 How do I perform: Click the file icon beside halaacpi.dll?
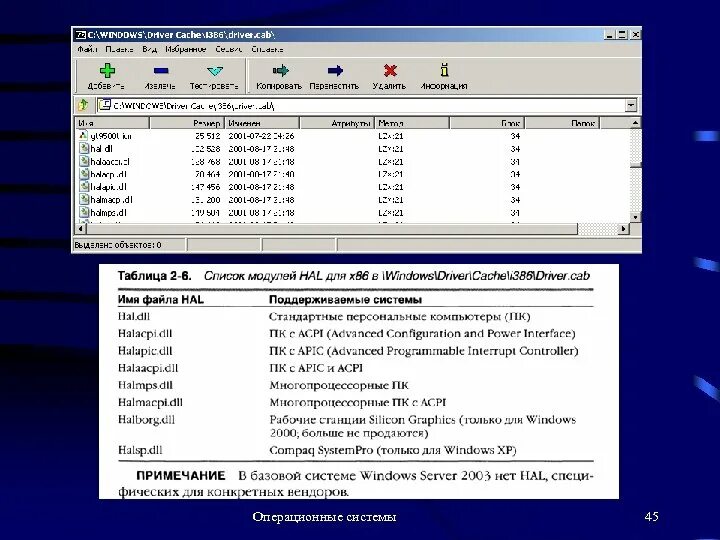(84, 161)
